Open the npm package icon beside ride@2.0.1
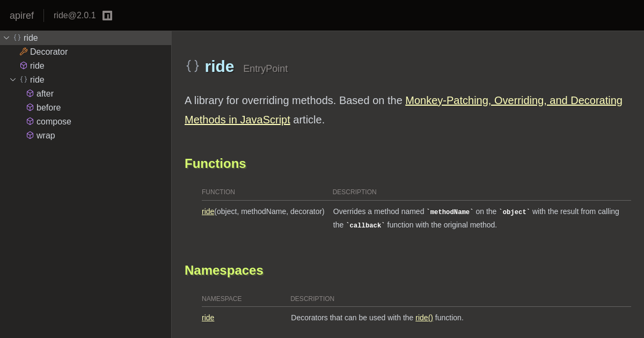 coord(107,15)
